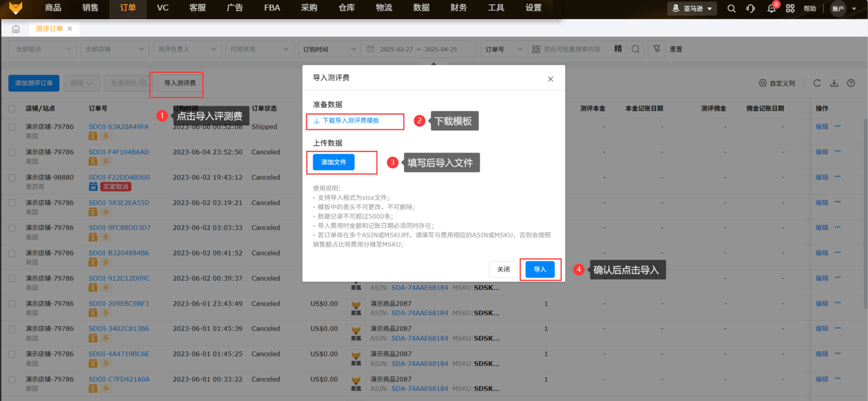Click the 双击可批量搜索内容 search field
Screen dimensions: 868x401
point(572,49)
